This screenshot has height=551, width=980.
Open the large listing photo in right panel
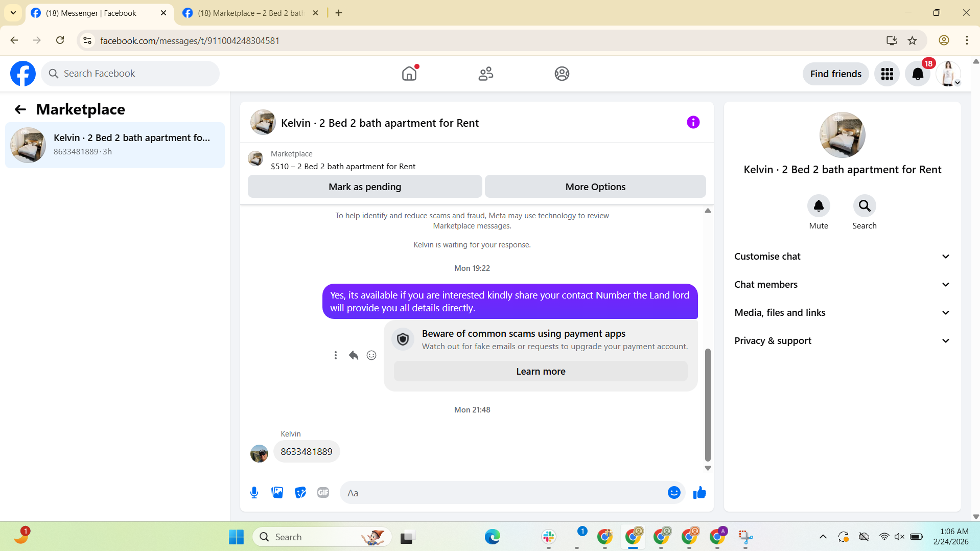click(x=842, y=135)
